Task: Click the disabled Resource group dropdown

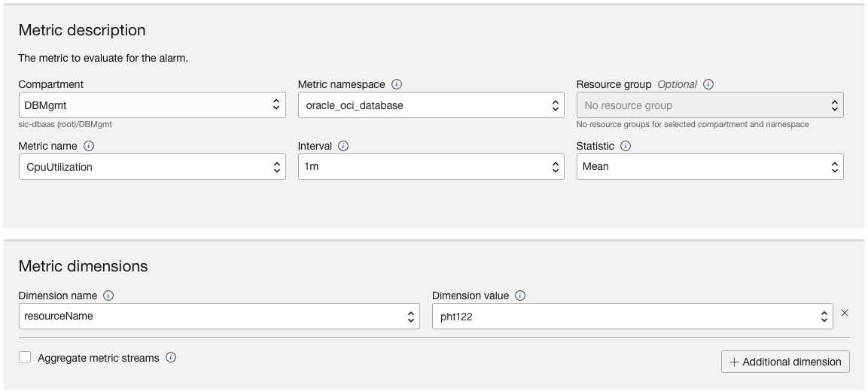Action: point(709,105)
